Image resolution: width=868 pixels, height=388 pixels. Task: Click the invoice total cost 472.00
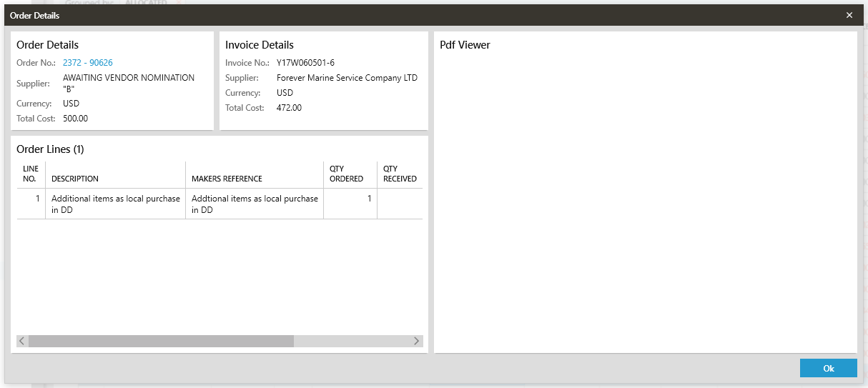pyautogui.click(x=289, y=108)
